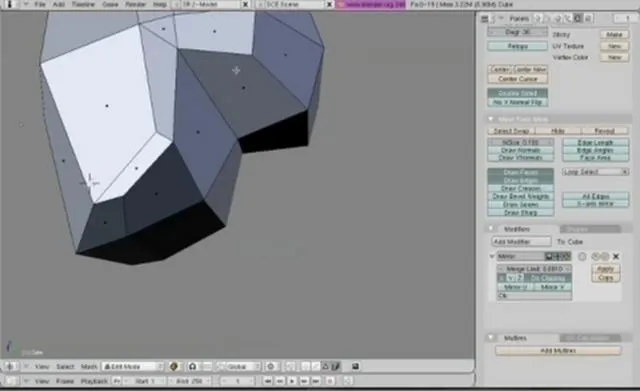Screen dimensions: 640x391
Task: Adjust the NSize value slider
Action: (520, 142)
